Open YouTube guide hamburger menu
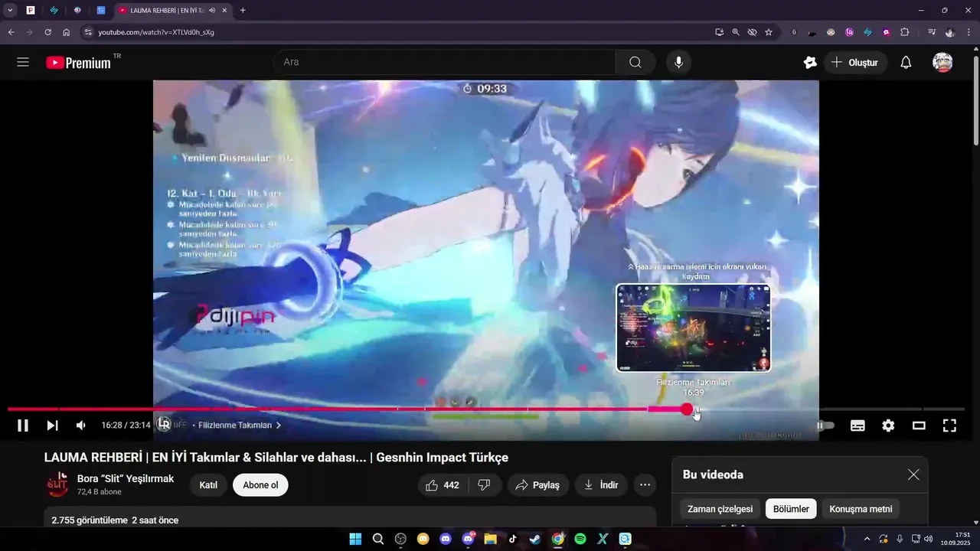The width and height of the screenshot is (980, 551). pyautogui.click(x=23, y=63)
